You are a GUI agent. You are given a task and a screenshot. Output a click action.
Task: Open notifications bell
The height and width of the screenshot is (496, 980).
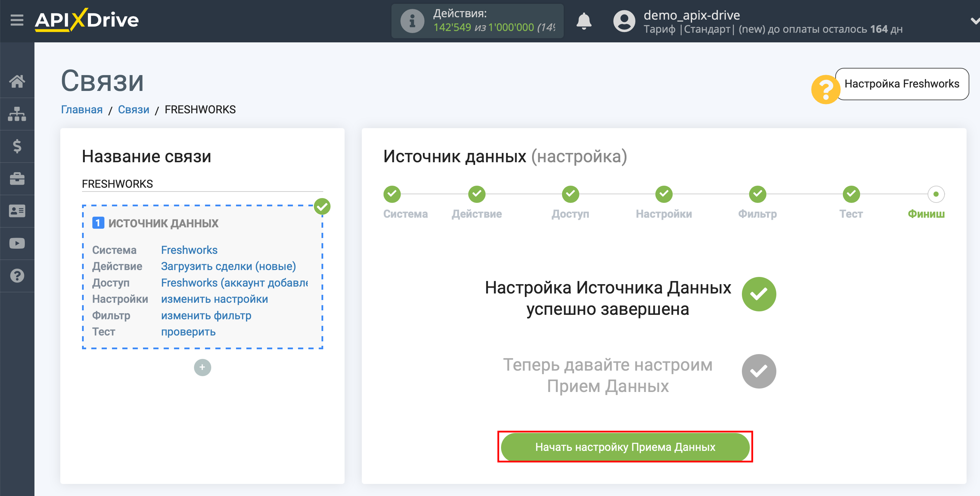pyautogui.click(x=584, y=21)
